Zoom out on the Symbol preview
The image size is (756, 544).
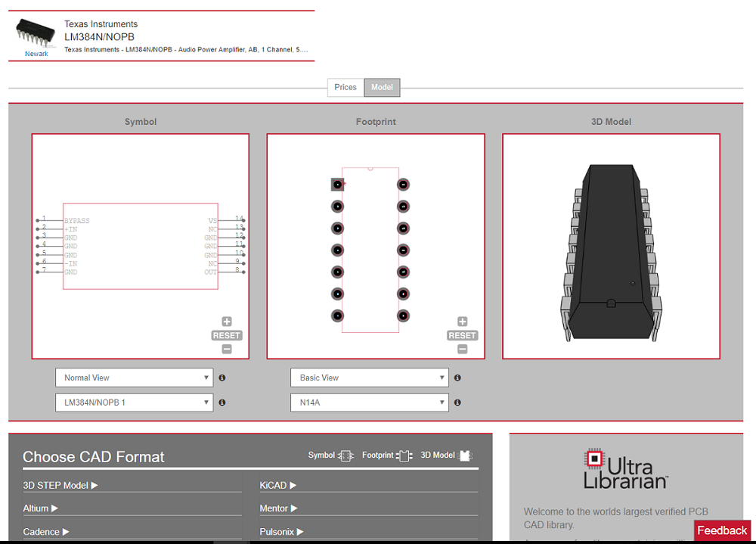tap(227, 349)
